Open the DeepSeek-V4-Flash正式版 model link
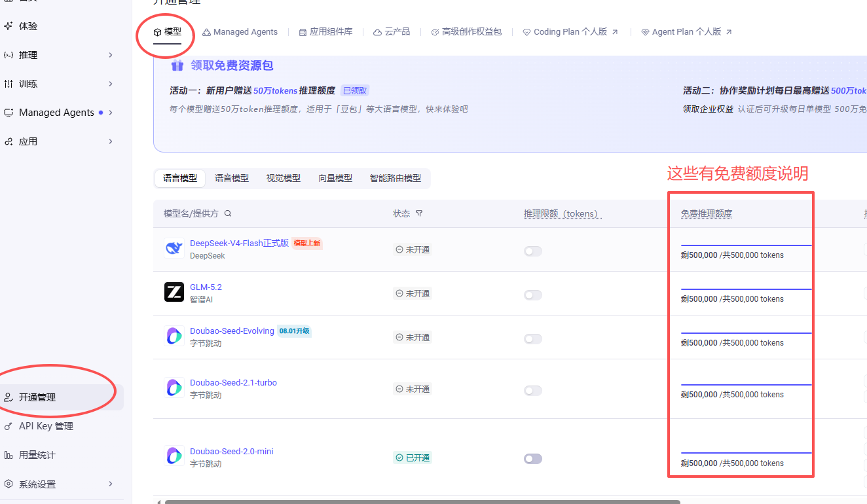Viewport: 867px width, 504px height. [x=239, y=243]
